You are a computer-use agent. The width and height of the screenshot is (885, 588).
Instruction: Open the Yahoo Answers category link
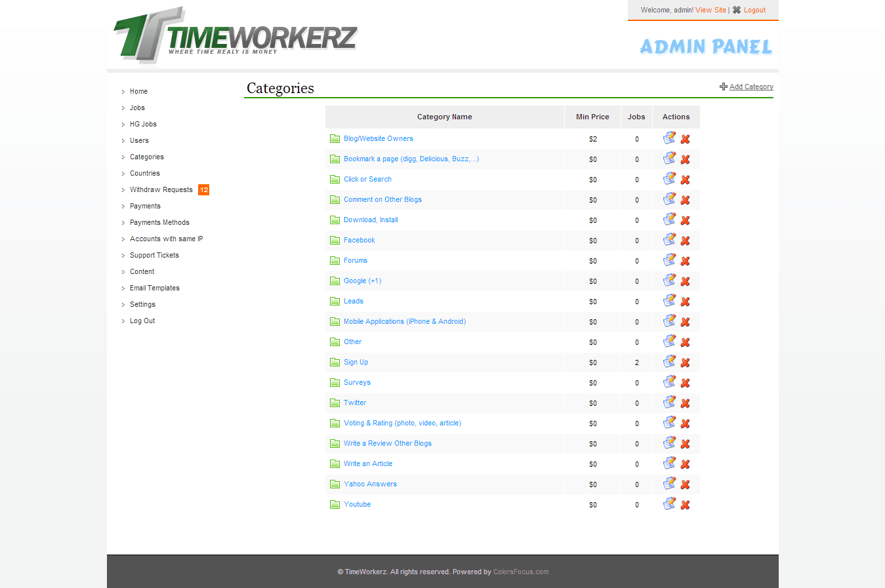(370, 484)
